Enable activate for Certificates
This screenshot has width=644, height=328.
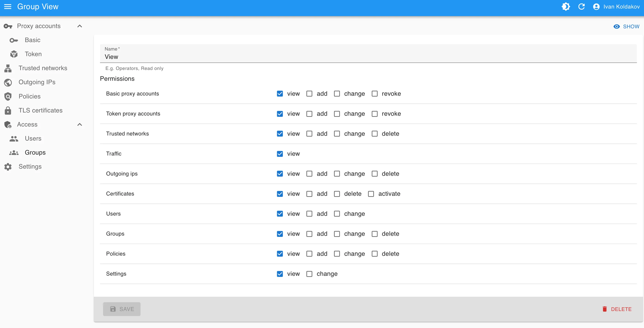click(371, 194)
